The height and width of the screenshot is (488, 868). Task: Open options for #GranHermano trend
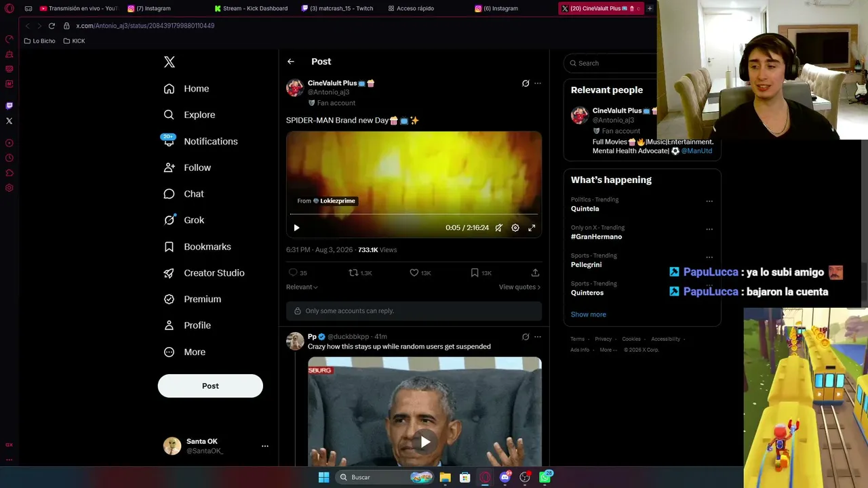pyautogui.click(x=709, y=229)
